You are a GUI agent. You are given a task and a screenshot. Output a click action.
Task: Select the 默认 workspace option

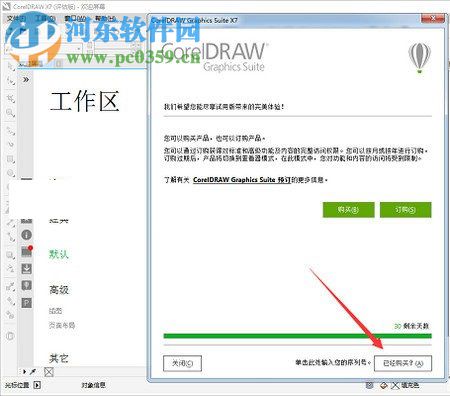click(x=59, y=254)
